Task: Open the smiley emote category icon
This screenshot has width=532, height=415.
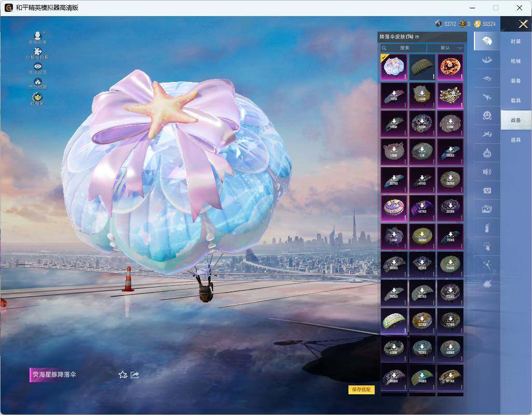Action: click(487, 116)
